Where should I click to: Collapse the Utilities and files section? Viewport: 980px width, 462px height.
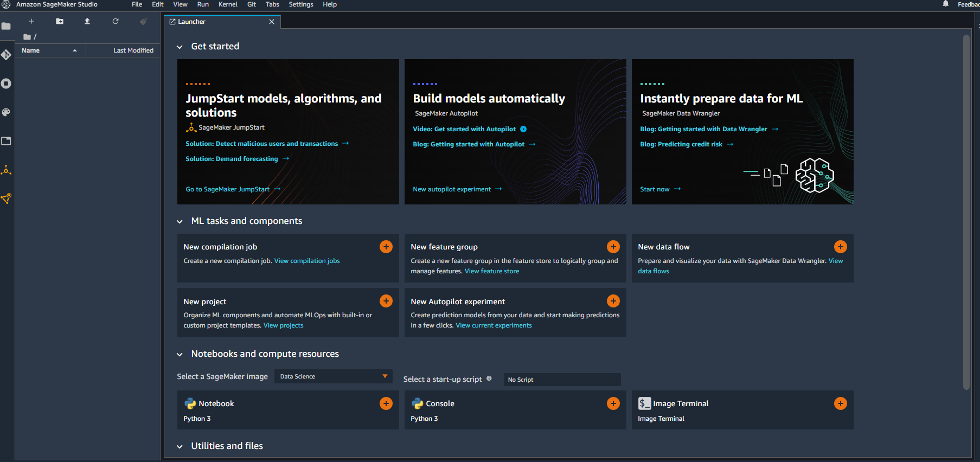tap(180, 447)
